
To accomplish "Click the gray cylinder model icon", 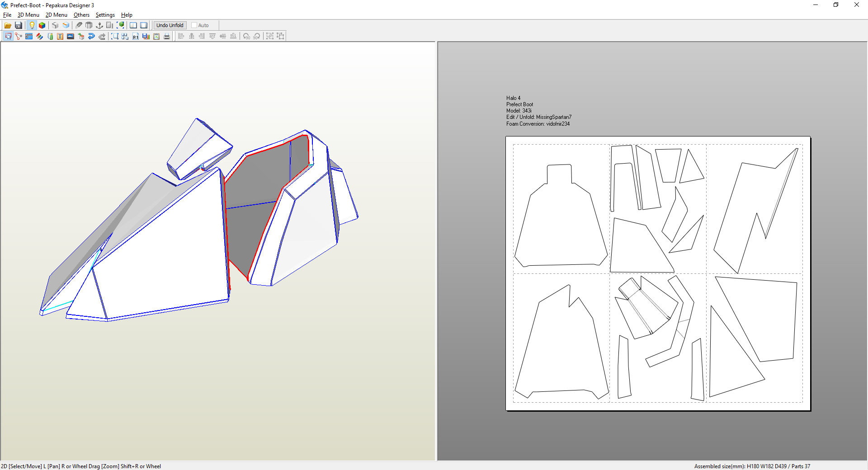I will pos(89,25).
